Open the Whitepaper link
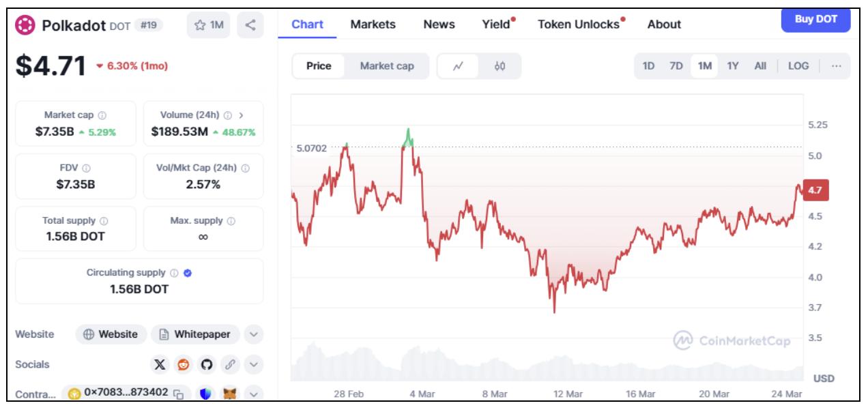The height and width of the screenshot is (412, 868). [x=195, y=334]
